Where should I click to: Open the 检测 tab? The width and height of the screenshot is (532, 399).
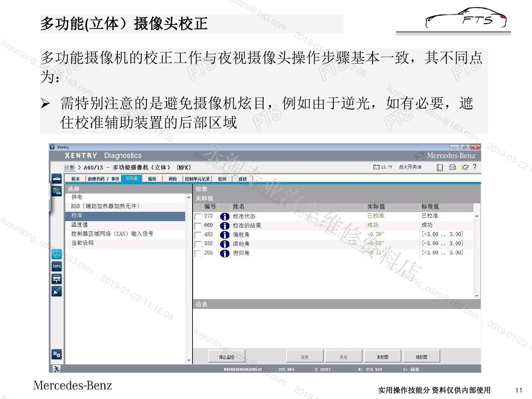click(x=222, y=179)
